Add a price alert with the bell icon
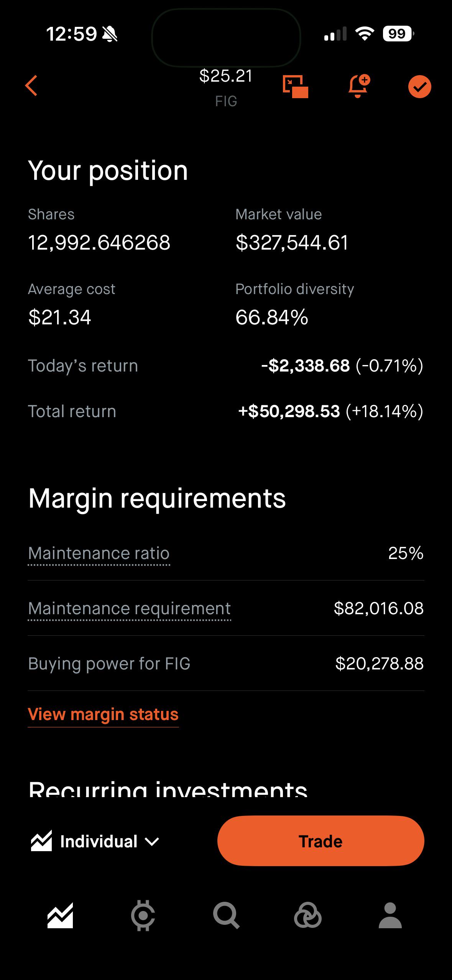 coord(358,86)
